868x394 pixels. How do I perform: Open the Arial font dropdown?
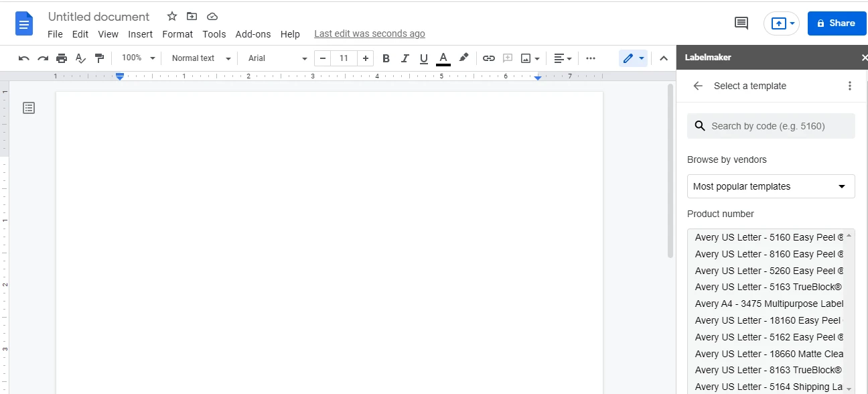pos(277,58)
